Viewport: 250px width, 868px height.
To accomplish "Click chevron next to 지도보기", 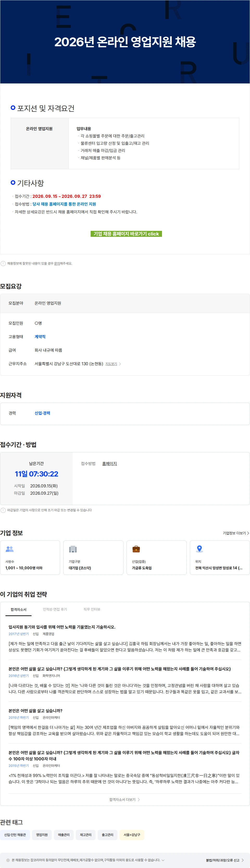I will point(120,364).
